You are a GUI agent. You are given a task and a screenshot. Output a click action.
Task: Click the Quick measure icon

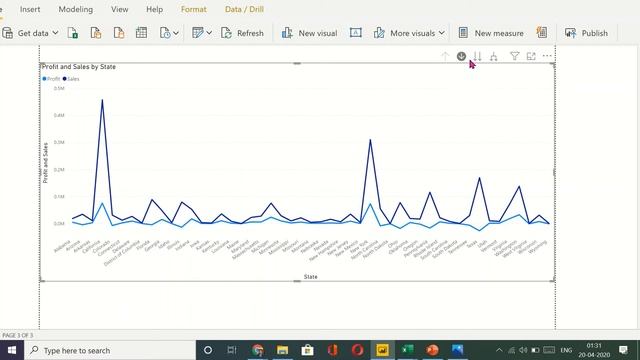coord(542,33)
